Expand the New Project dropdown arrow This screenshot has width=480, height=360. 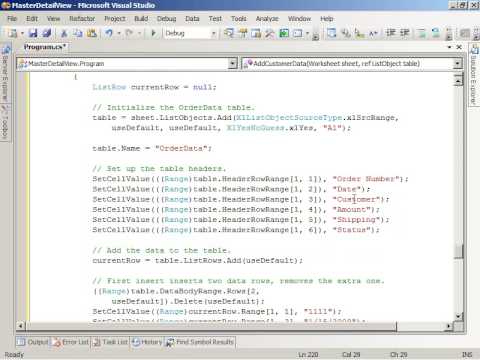tap(22, 33)
